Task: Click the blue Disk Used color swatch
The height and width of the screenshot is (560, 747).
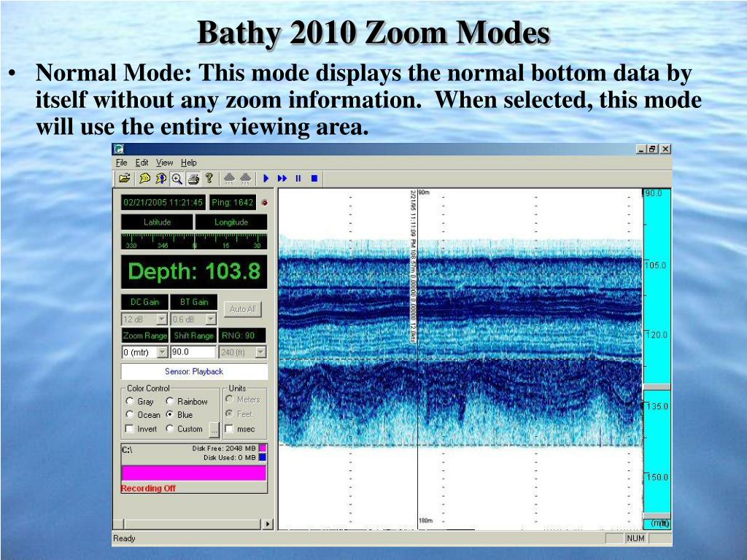Action: coord(262,457)
